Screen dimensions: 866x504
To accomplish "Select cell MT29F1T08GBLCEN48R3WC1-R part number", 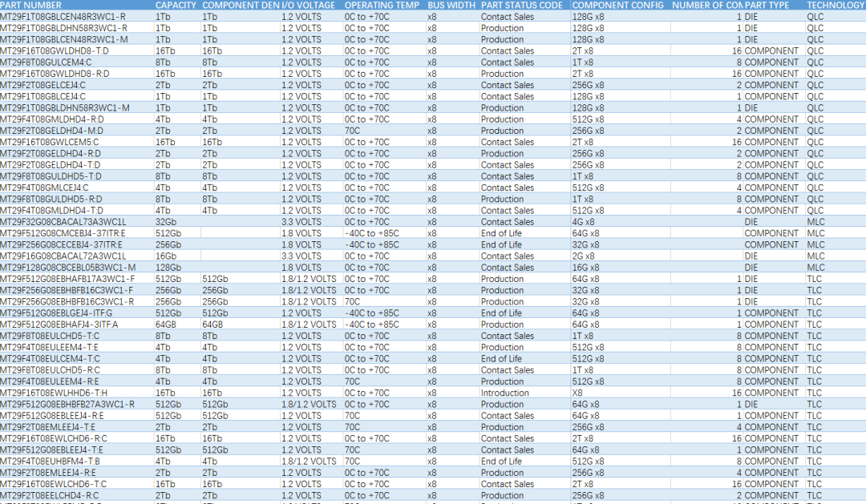I will pyautogui.click(x=63, y=17).
